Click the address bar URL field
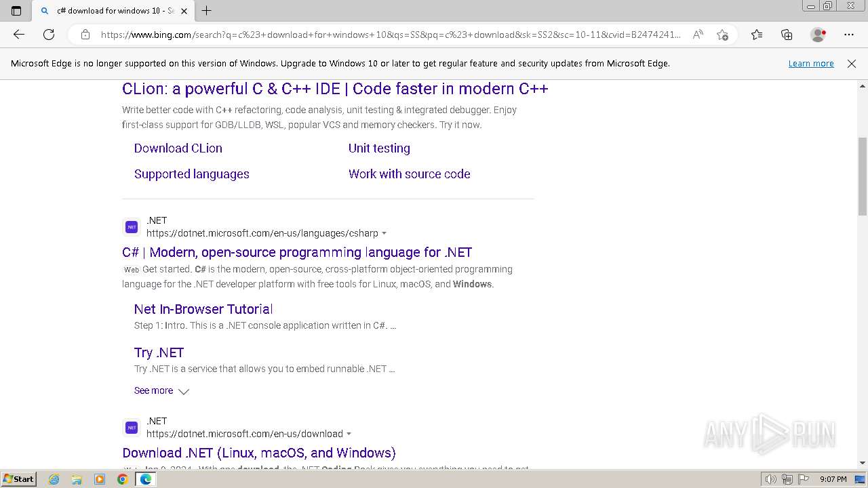 (391, 35)
